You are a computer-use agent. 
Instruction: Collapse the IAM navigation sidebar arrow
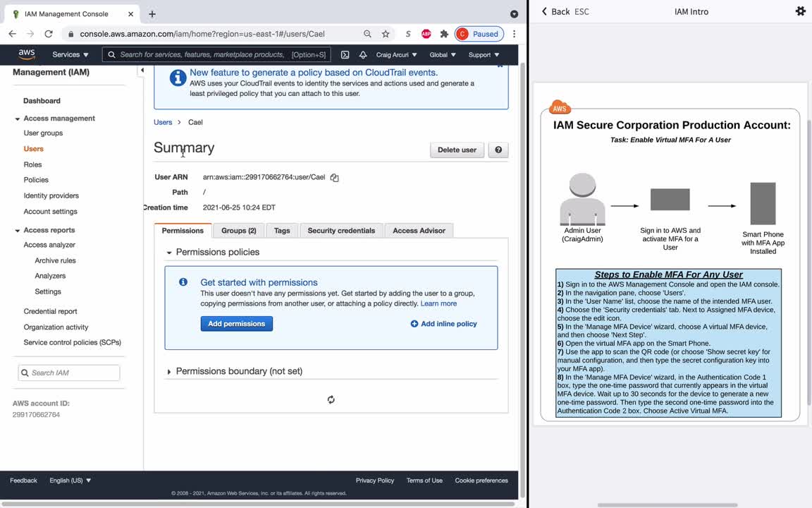coord(142,70)
